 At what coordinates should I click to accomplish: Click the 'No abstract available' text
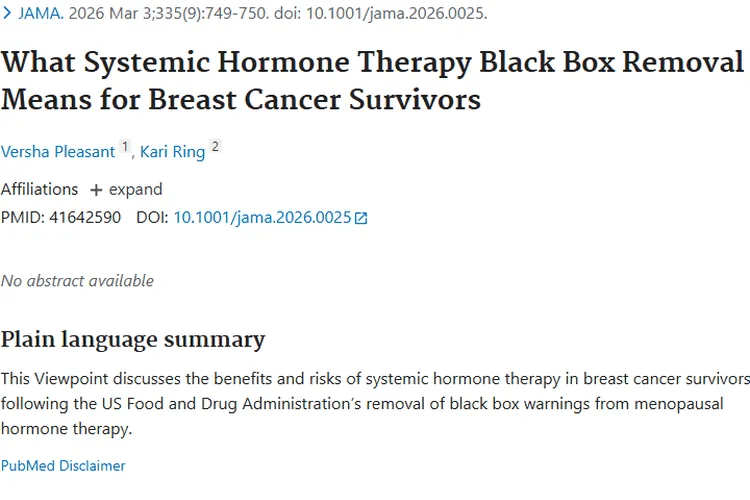(x=77, y=280)
